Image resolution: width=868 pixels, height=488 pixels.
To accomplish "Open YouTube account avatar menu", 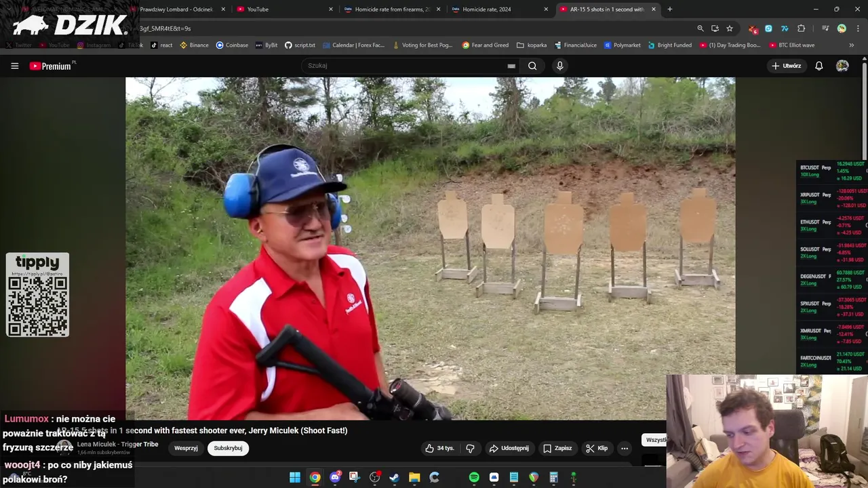I will (842, 66).
